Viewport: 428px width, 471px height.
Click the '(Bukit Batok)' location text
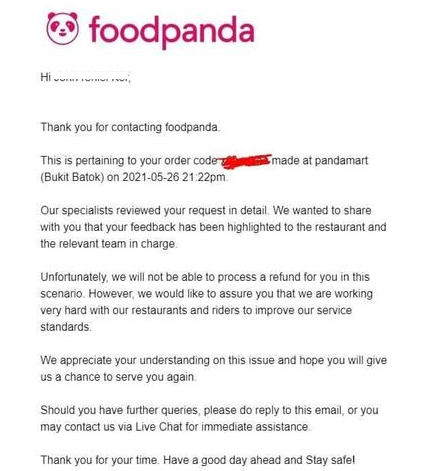point(72,177)
